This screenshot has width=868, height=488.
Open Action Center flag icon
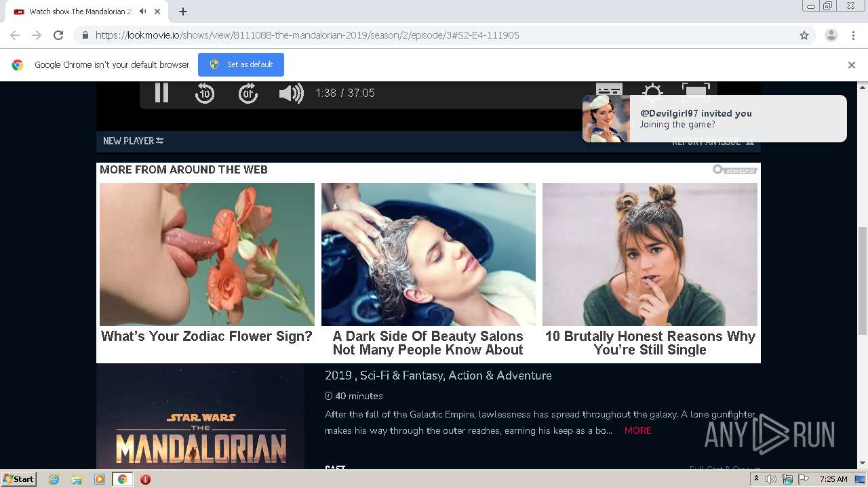click(804, 479)
